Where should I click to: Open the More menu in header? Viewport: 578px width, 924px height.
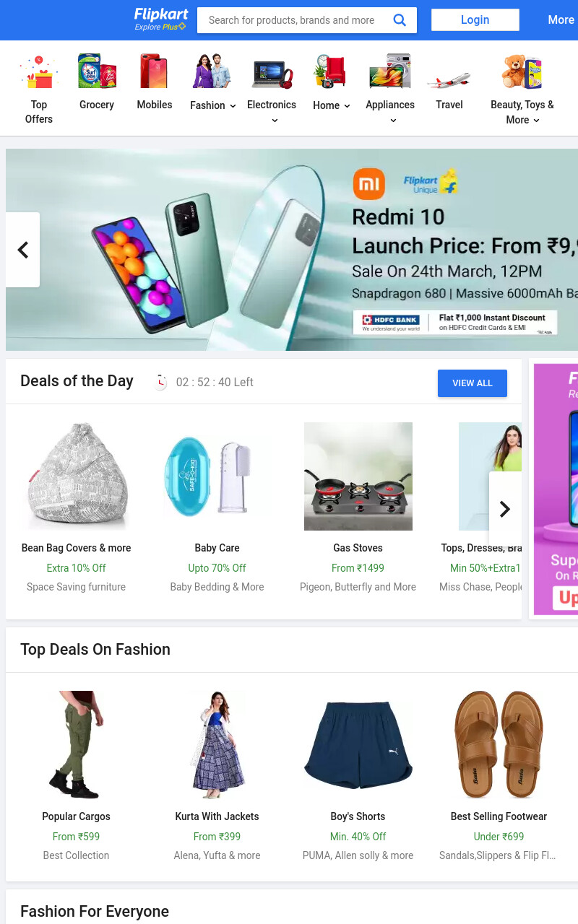click(561, 20)
